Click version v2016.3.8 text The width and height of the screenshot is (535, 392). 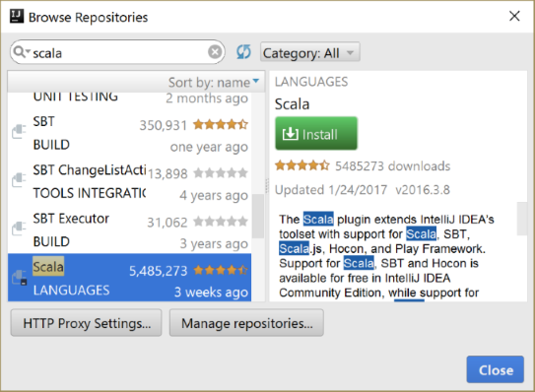(423, 190)
